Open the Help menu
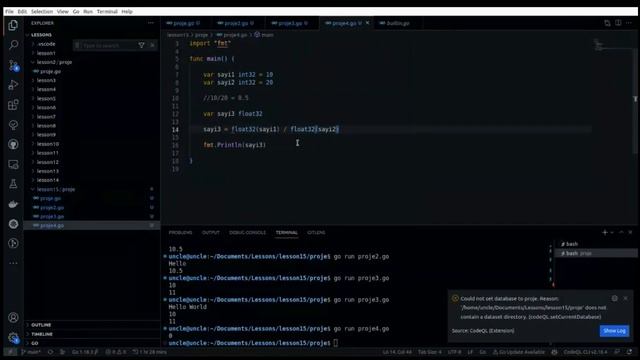640x360 pixels. coord(127,11)
